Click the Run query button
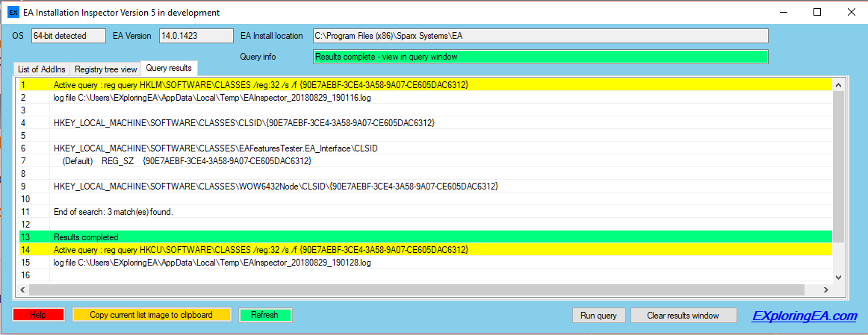Screen dimensions: 868x335 pos(598,316)
